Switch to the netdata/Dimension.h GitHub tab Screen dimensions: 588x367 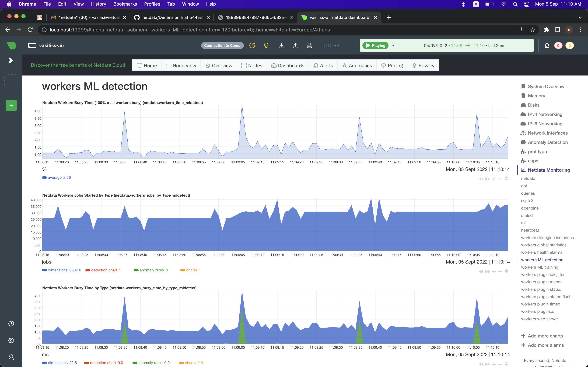click(170, 17)
